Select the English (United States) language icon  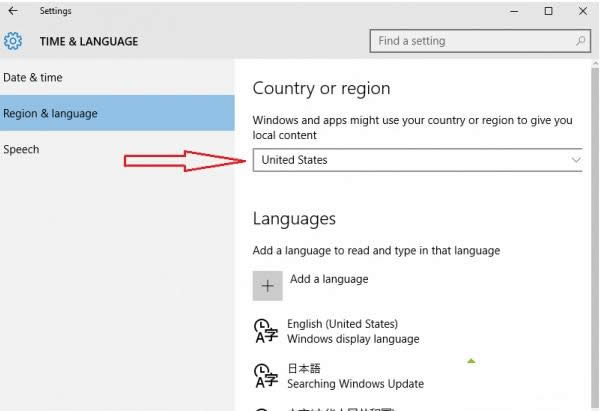coord(264,331)
